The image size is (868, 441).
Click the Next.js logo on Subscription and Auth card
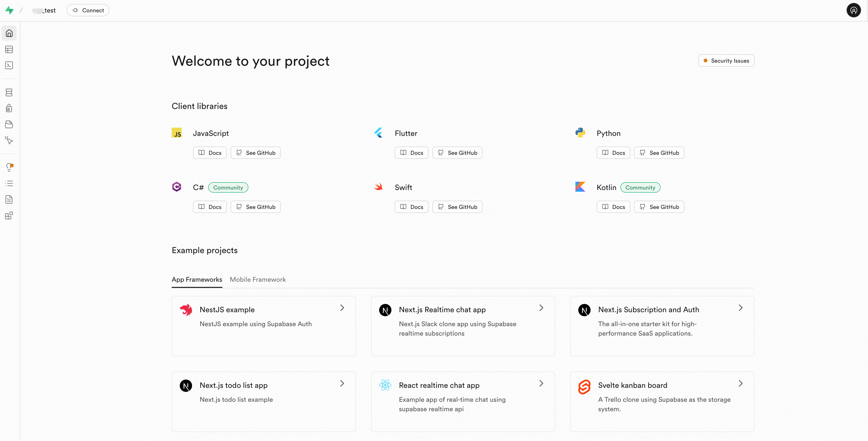point(584,310)
